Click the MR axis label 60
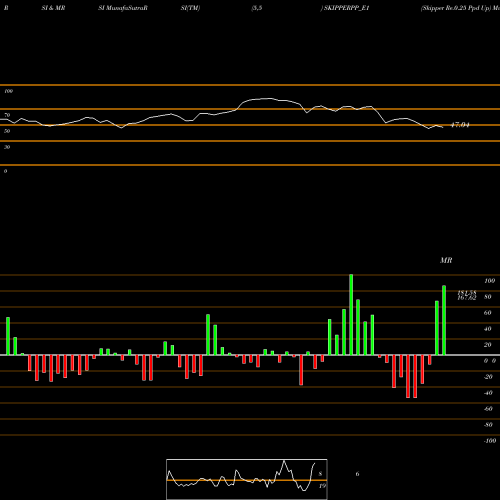The width and height of the screenshot is (500, 500). pos(487,313)
